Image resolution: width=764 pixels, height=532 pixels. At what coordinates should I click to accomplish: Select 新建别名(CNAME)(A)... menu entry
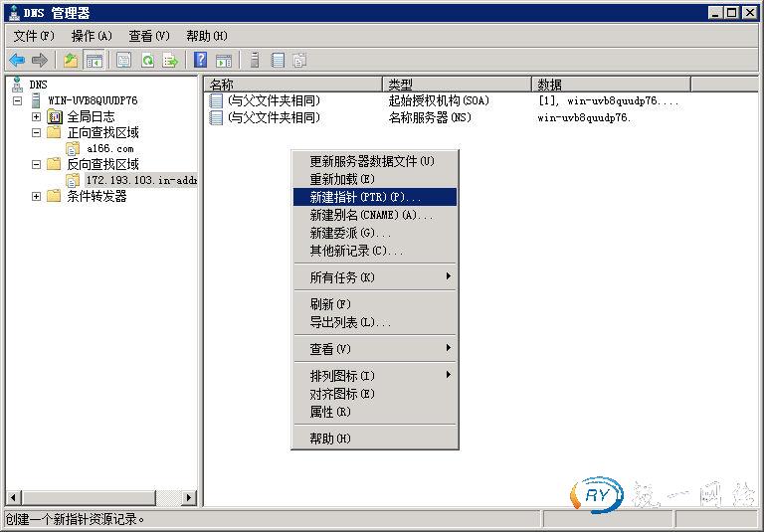(375, 215)
